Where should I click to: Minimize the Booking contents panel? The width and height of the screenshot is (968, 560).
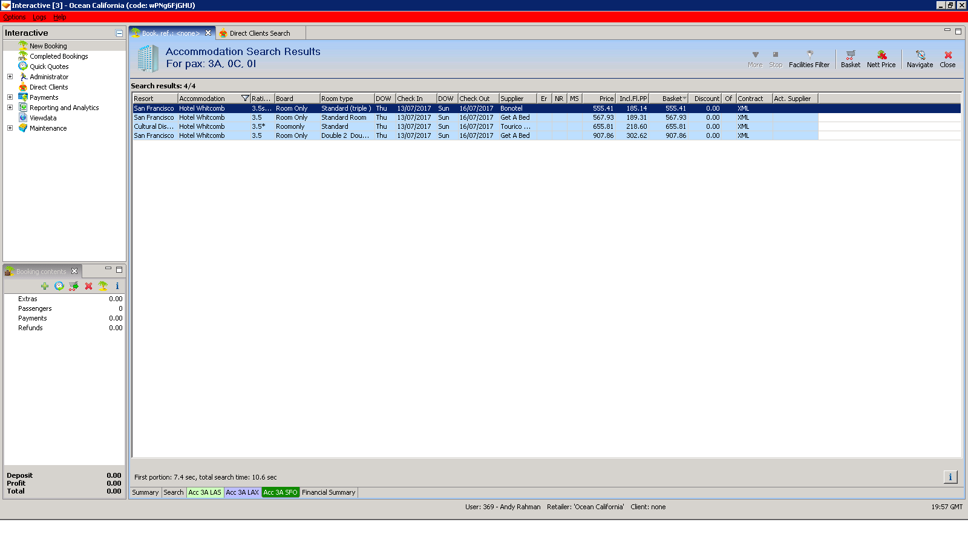pyautogui.click(x=108, y=269)
